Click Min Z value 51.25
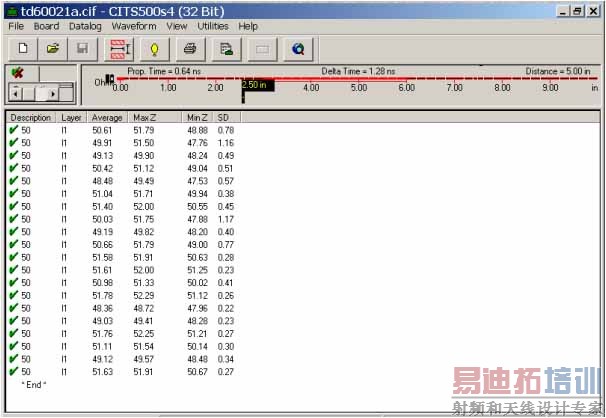This screenshot has height=418, width=606. pos(197,270)
